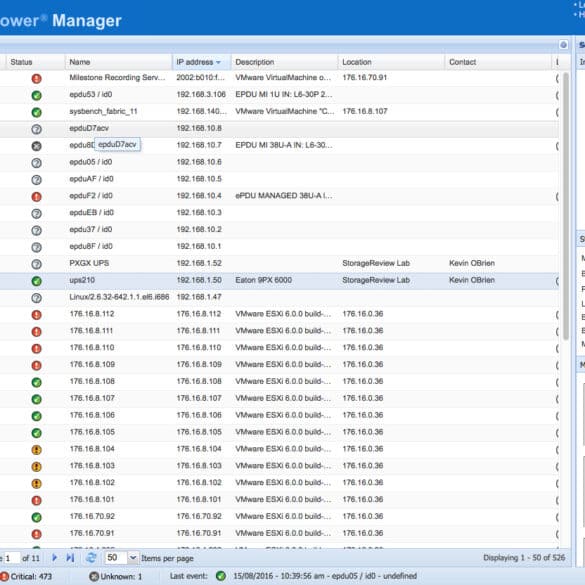Click the unknown status icon for epduAF / id0

pyautogui.click(x=37, y=179)
